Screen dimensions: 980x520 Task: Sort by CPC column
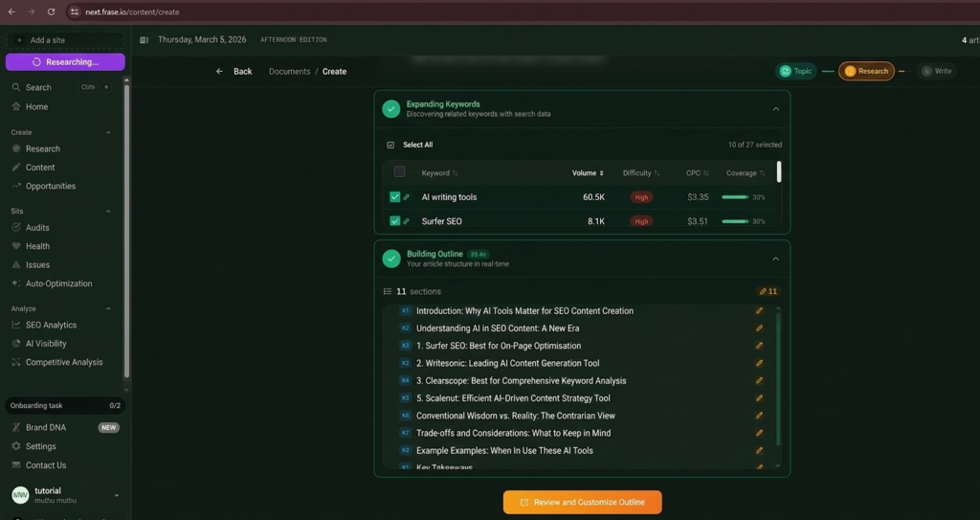(697, 173)
